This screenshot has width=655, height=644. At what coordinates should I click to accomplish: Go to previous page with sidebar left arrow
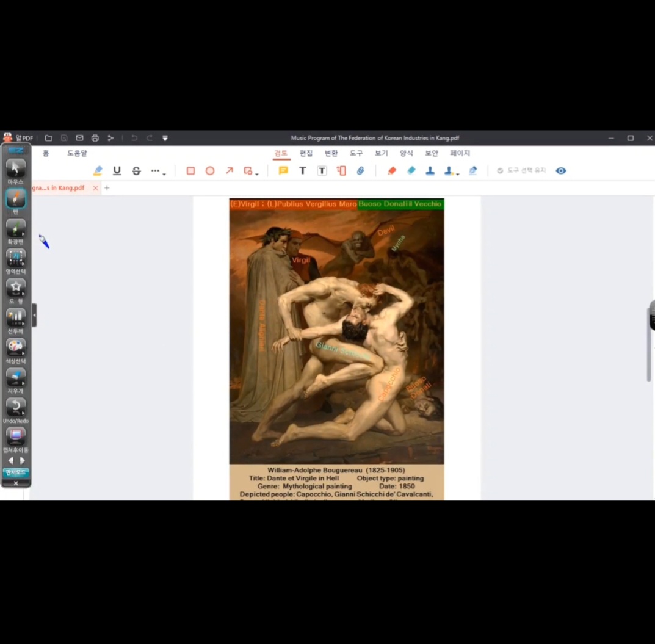click(11, 460)
